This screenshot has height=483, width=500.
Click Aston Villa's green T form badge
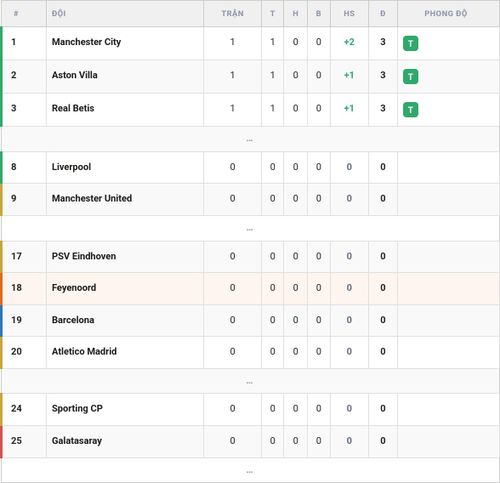coord(410,76)
